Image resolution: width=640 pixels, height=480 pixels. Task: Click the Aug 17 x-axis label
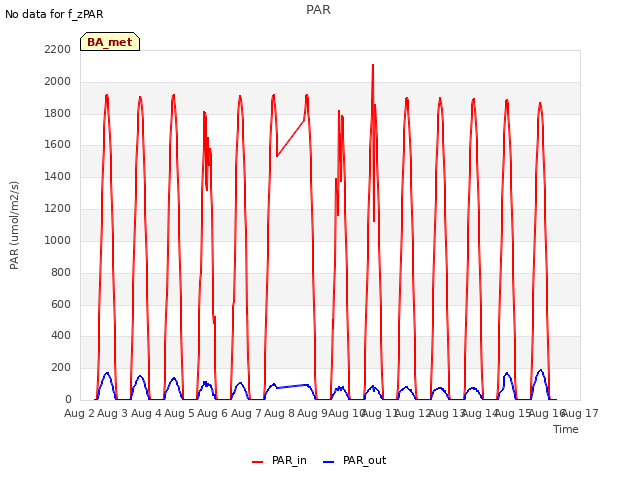[580, 413]
